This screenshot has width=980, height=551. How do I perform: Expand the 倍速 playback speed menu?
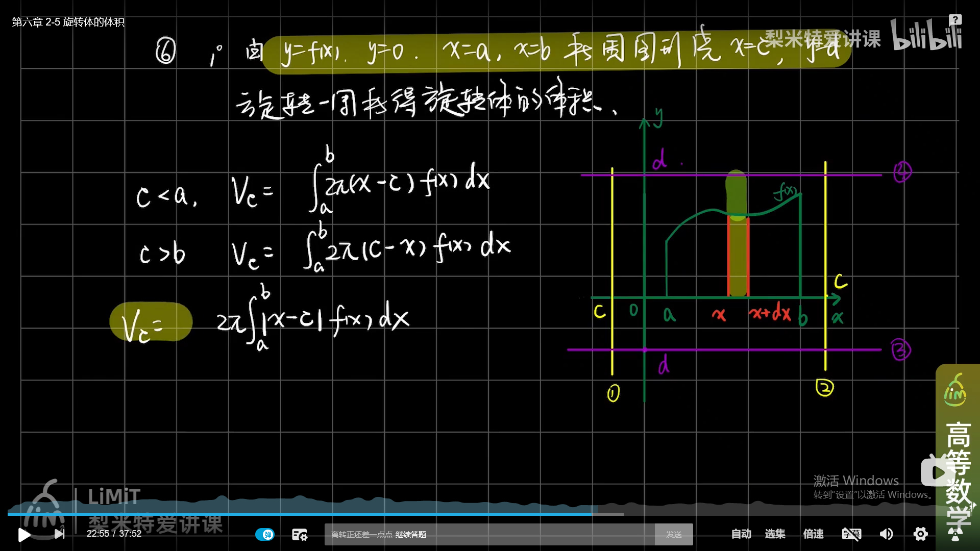(813, 534)
